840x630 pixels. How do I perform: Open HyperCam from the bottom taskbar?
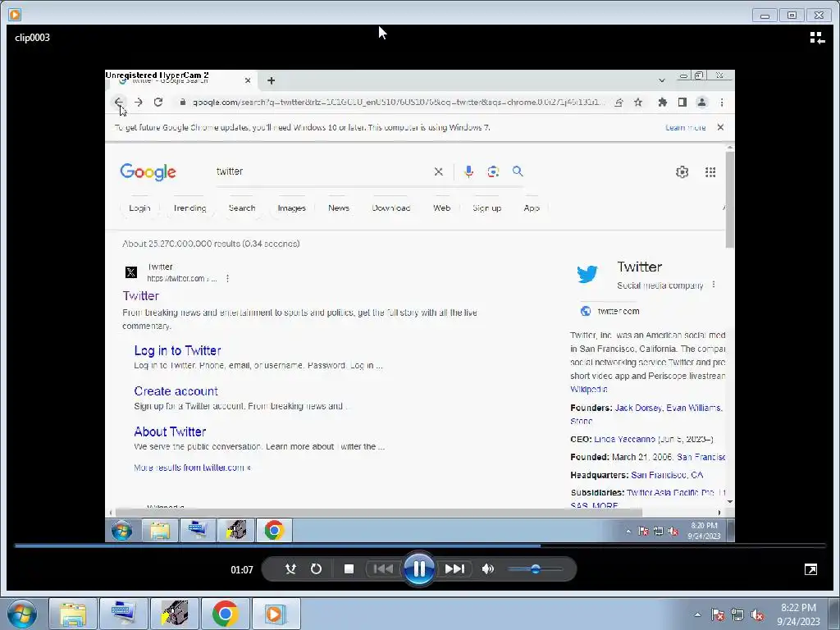(175, 614)
